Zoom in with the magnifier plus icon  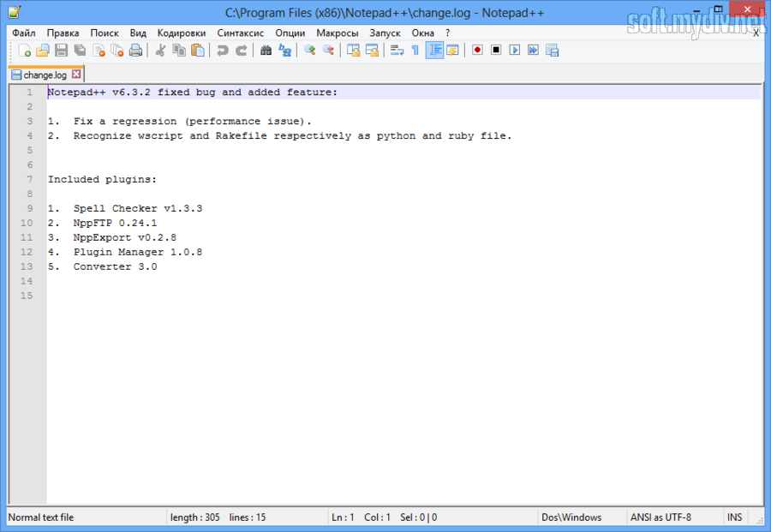pos(310,51)
